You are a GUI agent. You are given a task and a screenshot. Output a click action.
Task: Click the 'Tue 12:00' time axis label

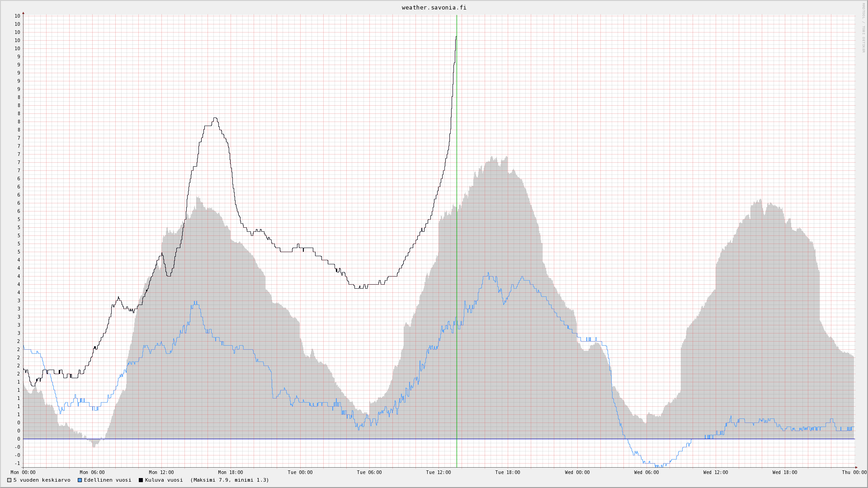point(439,473)
